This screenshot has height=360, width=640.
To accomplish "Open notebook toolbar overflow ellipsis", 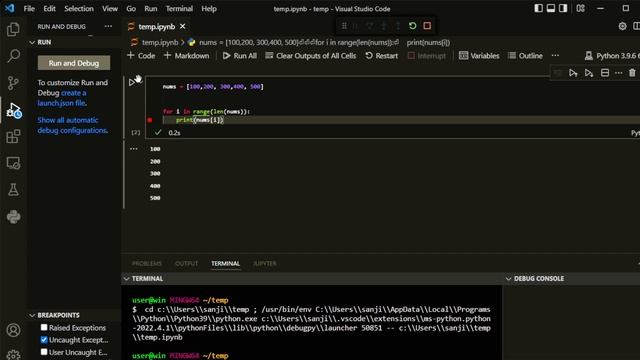I will click(x=555, y=56).
